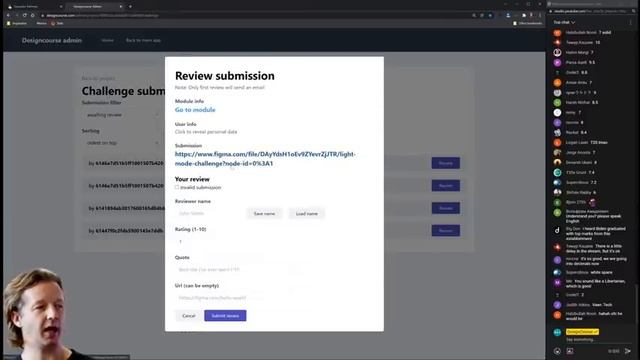The width and height of the screenshot is (640, 360).
Task: Click the Reviewer name input field
Action: pyautogui.click(x=209, y=213)
